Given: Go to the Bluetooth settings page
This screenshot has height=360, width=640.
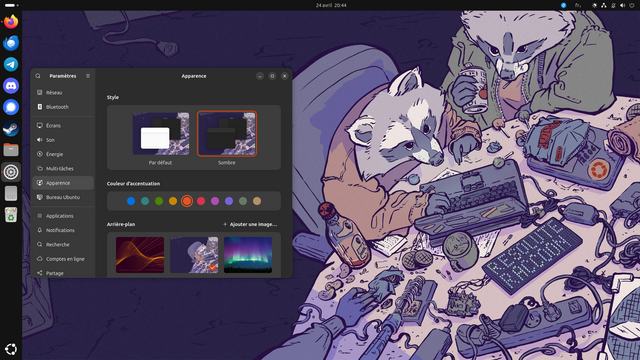Looking at the screenshot, I should click(63, 107).
